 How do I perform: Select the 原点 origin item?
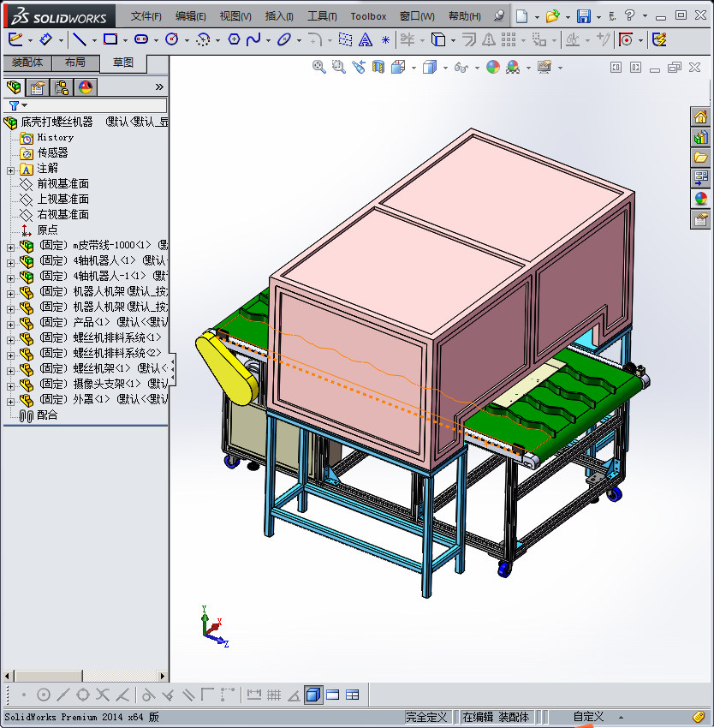[47, 230]
